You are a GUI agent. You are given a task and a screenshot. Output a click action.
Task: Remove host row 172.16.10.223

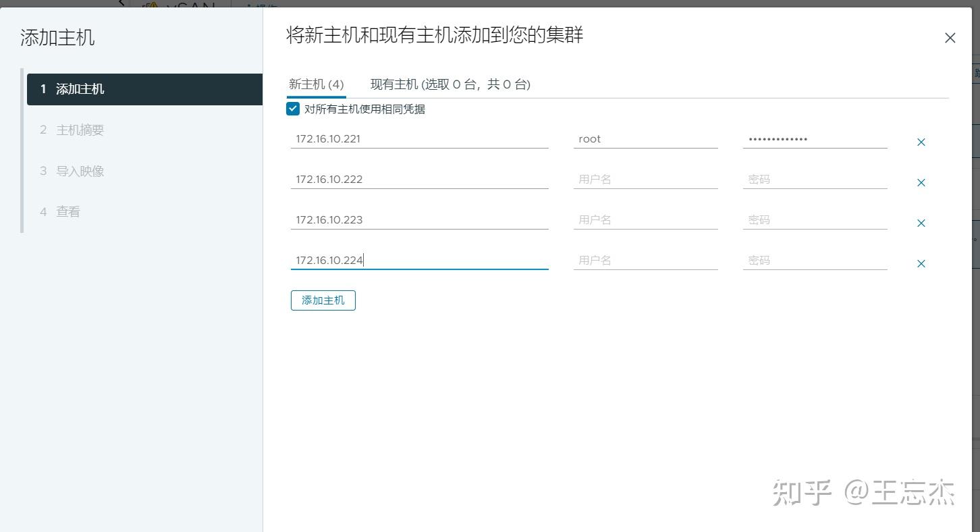pyautogui.click(x=921, y=223)
